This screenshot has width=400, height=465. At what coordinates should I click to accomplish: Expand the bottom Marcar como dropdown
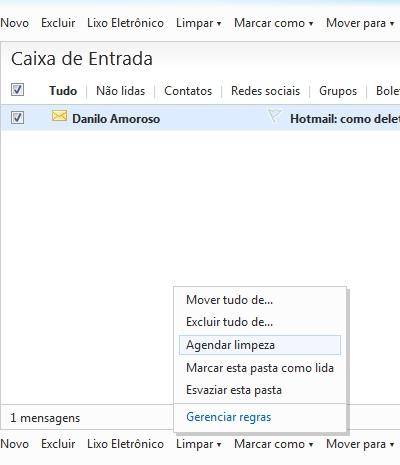coord(274,444)
